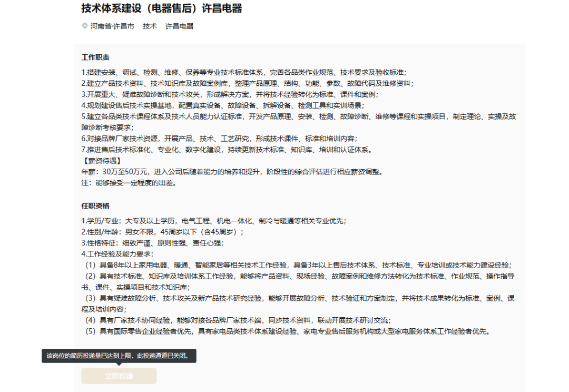Click the 【薪资待遇】 line

click(102, 161)
